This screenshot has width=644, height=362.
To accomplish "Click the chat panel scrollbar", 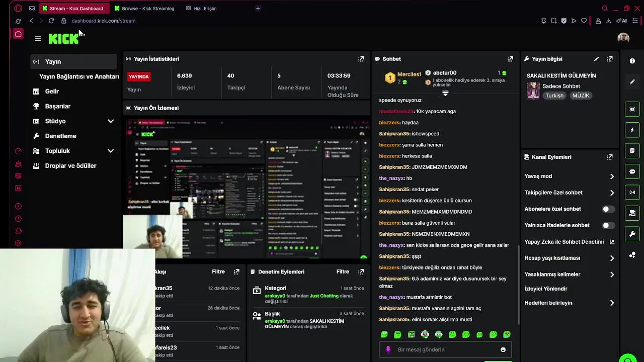I will (518, 284).
